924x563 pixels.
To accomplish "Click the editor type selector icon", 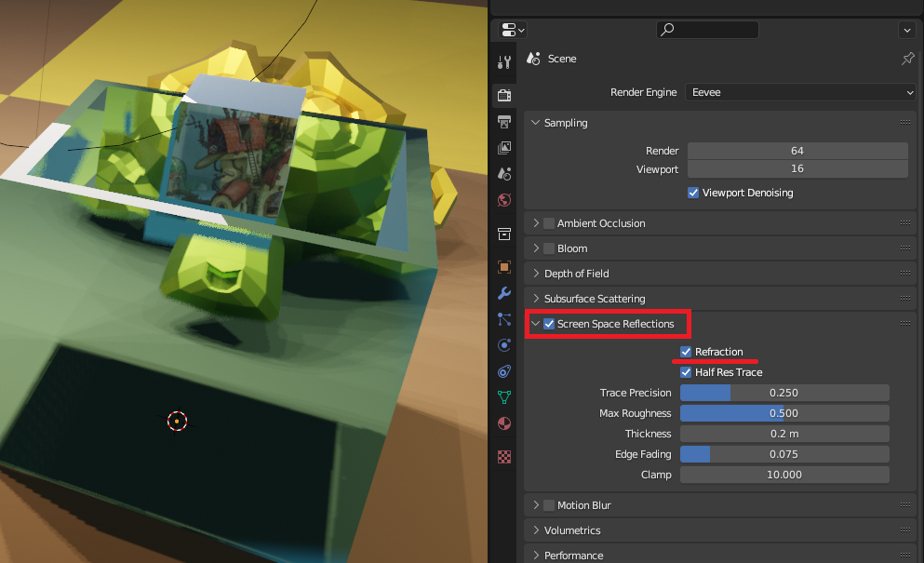I will pyautogui.click(x=512, y=30).
